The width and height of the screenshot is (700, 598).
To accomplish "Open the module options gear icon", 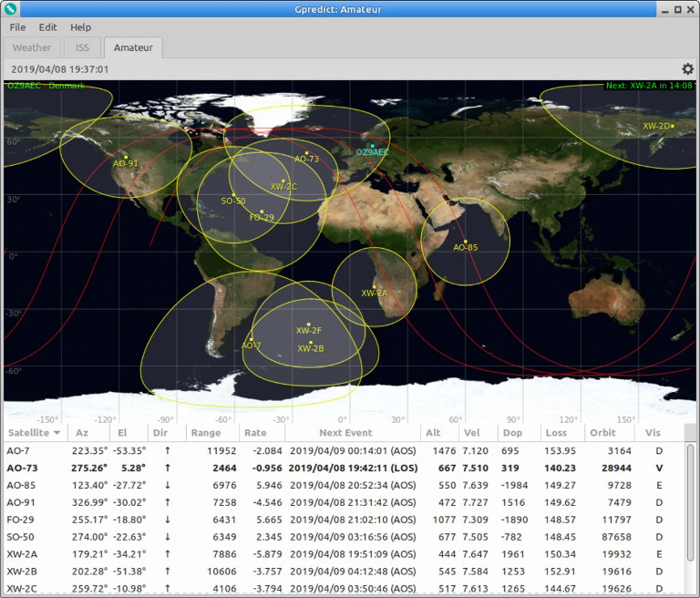I will [687, 68].
